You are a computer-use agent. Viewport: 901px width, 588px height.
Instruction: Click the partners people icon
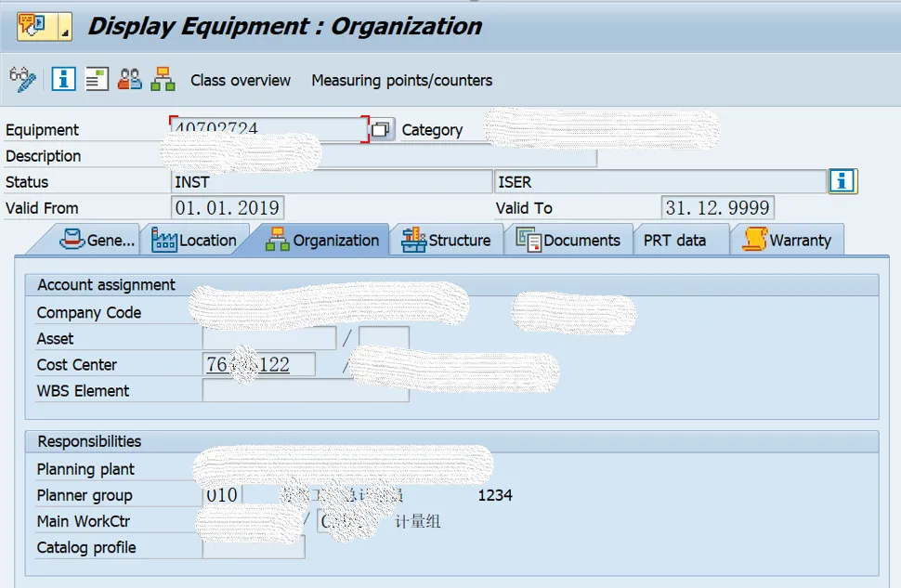point(129,79)
